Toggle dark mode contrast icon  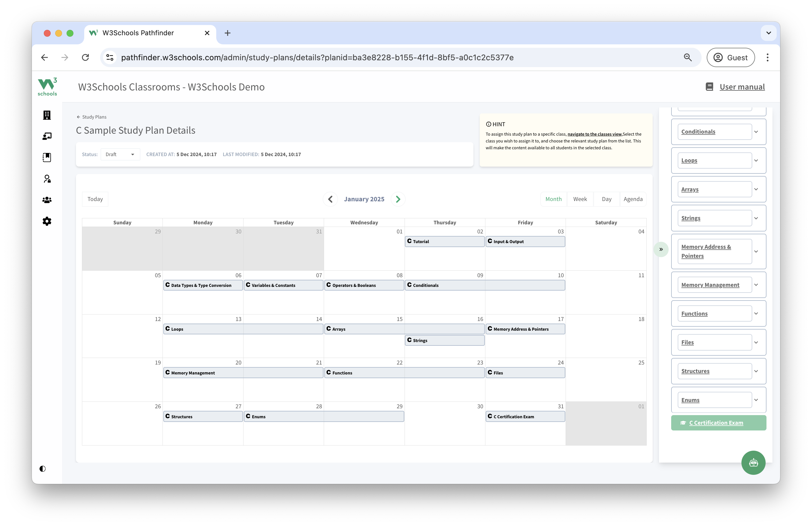[x=42, y=469]
